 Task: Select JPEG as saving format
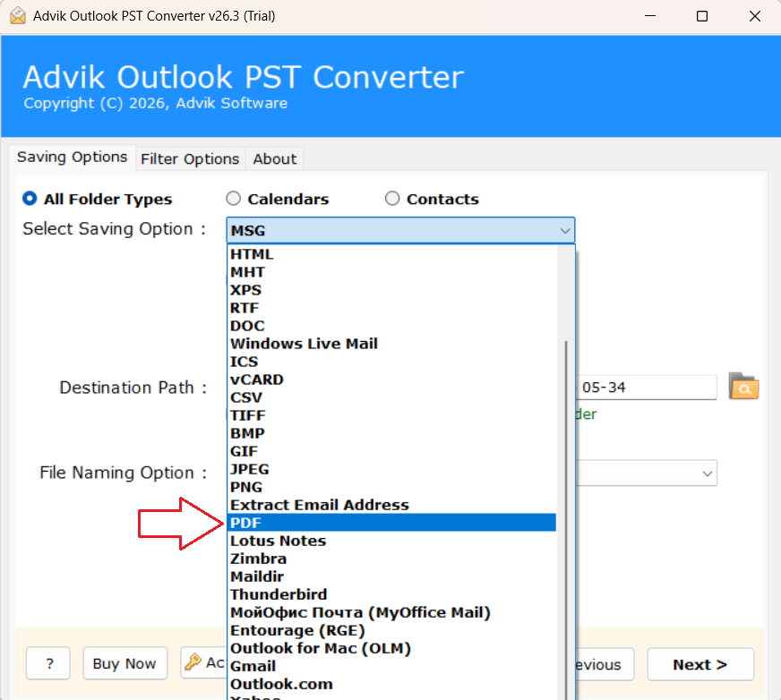click(391, 469)
